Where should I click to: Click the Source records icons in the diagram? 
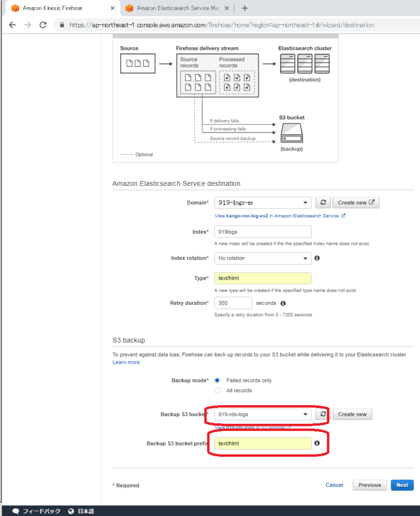198,82
